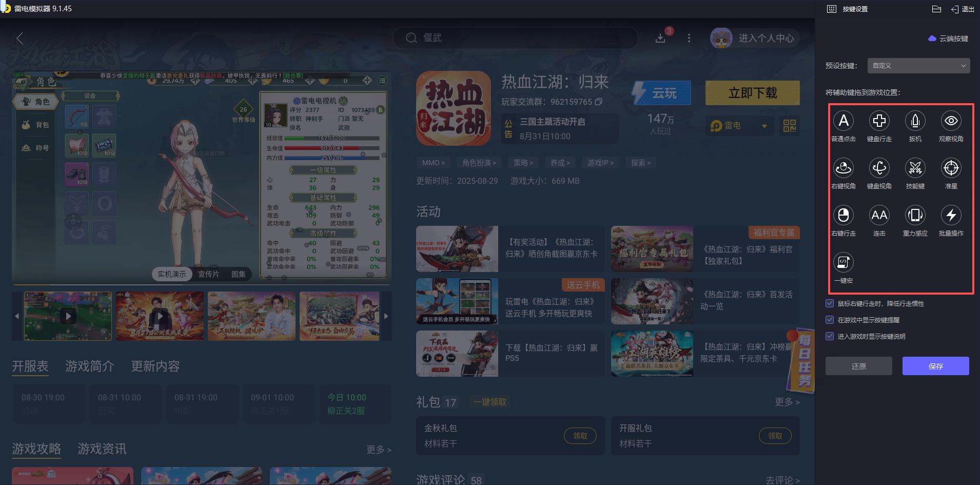Click the 热血江湖 game logo icon
Screen dimensions: 980x485
click(454, 108)
